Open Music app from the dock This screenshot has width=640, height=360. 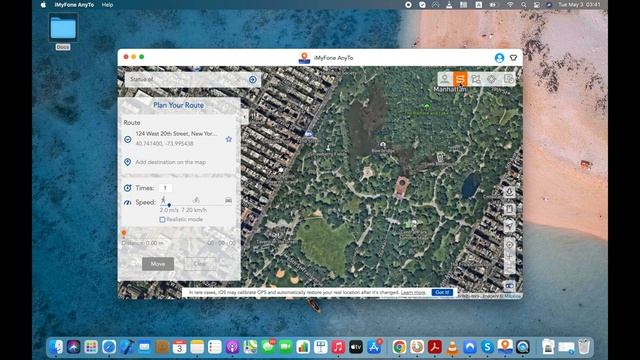[338, 347]
